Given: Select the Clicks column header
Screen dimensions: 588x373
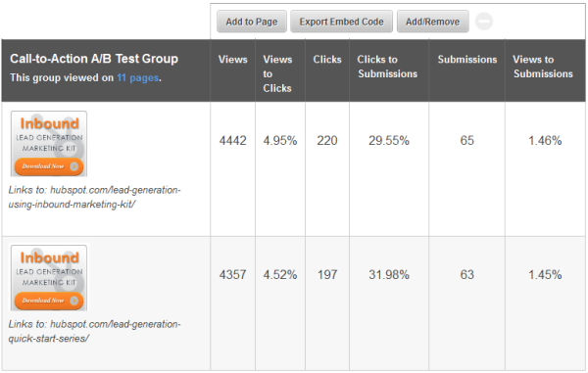Looking at the screenshot, I should (327, 60).
